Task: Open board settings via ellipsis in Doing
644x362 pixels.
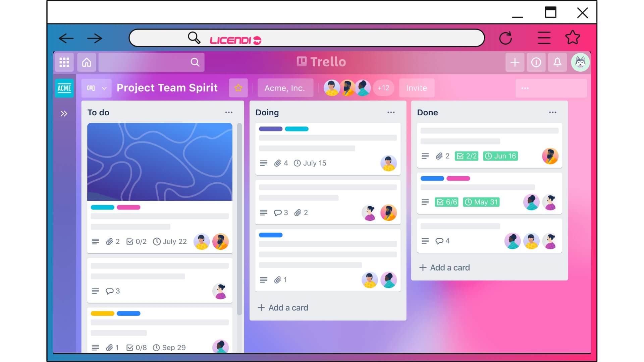Action: click(x=391, y=112)
